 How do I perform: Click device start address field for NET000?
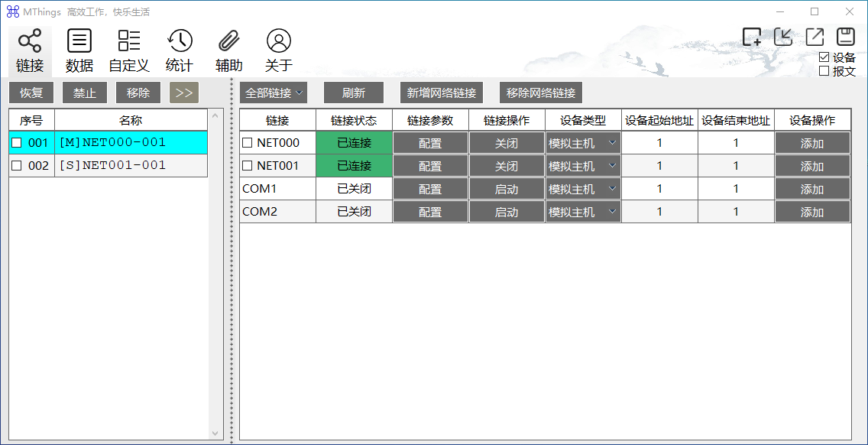(659, 143)
